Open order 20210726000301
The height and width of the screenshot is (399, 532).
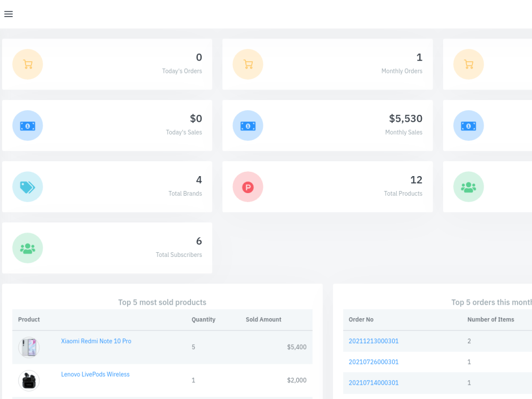pyautogui.click(x=373, y=362)
